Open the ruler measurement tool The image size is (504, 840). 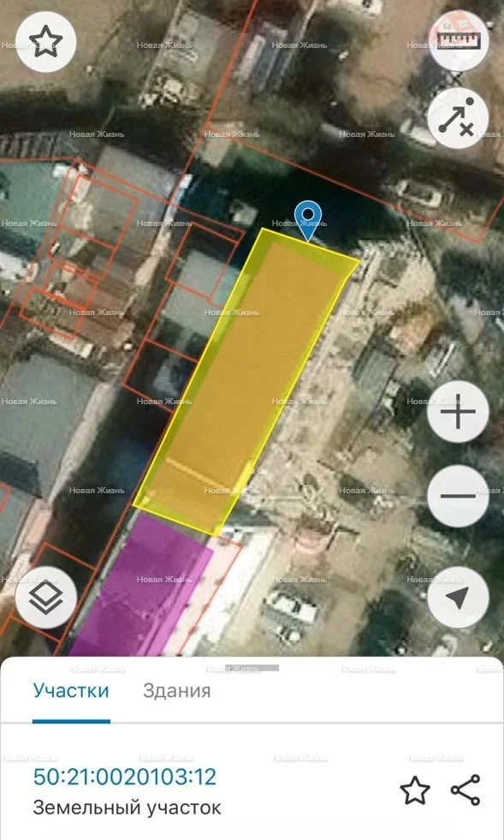[x=459, y=39]
